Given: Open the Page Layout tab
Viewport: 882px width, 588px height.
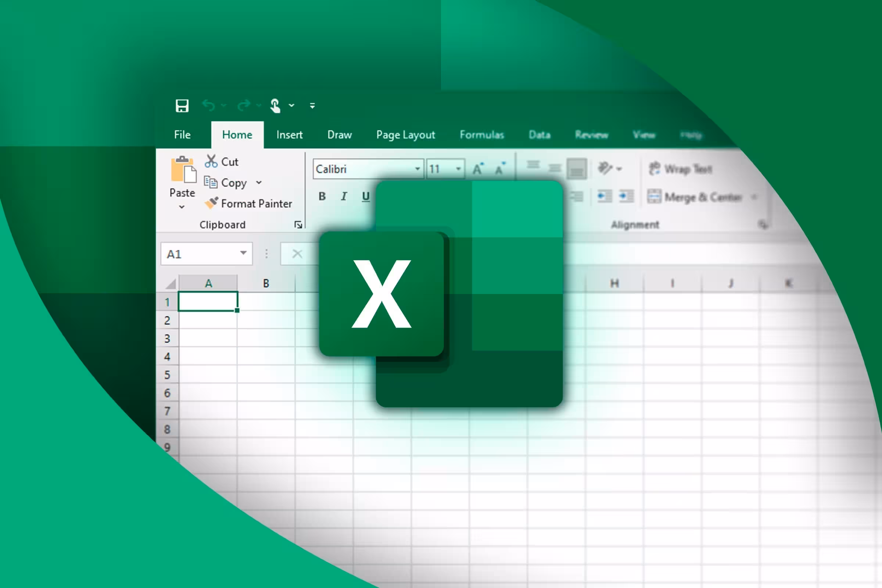Looking at the screenshot, I should pyautogui.click(x=405, y=135).
